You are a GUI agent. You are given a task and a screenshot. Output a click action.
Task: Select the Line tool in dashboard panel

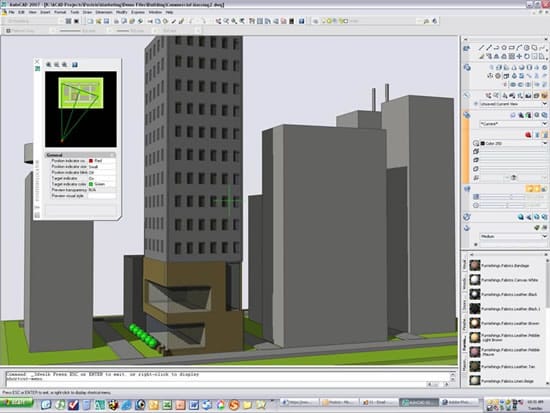pyautogui.click(x=481, y=48)
